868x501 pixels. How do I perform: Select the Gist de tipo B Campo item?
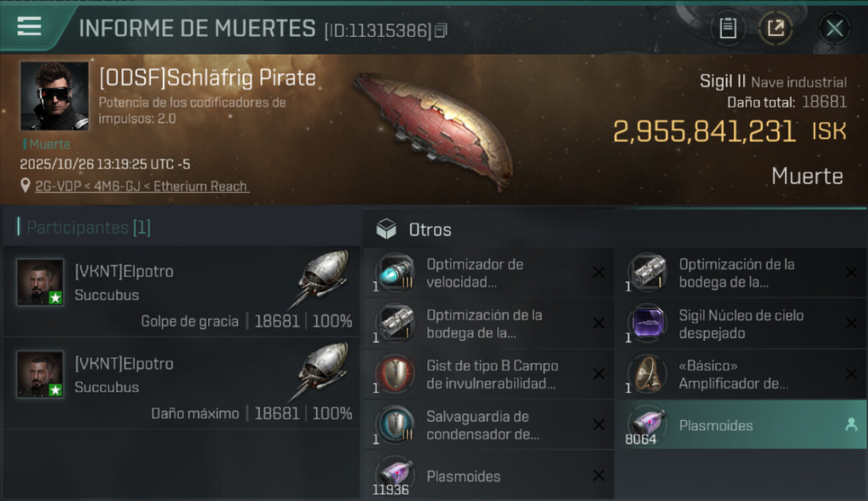[x=488, y=374]
